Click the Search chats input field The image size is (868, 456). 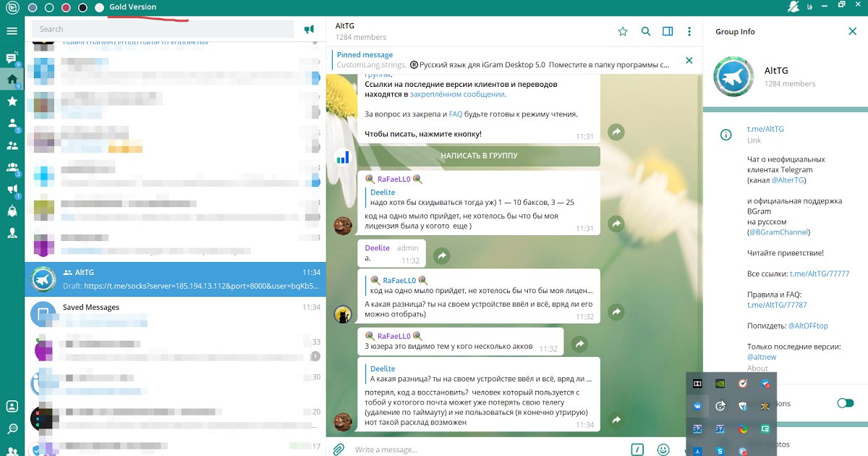(x=164, y=29)
